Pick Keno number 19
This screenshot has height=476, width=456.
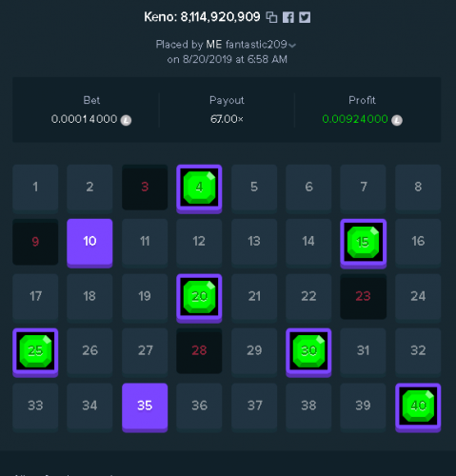145,298
